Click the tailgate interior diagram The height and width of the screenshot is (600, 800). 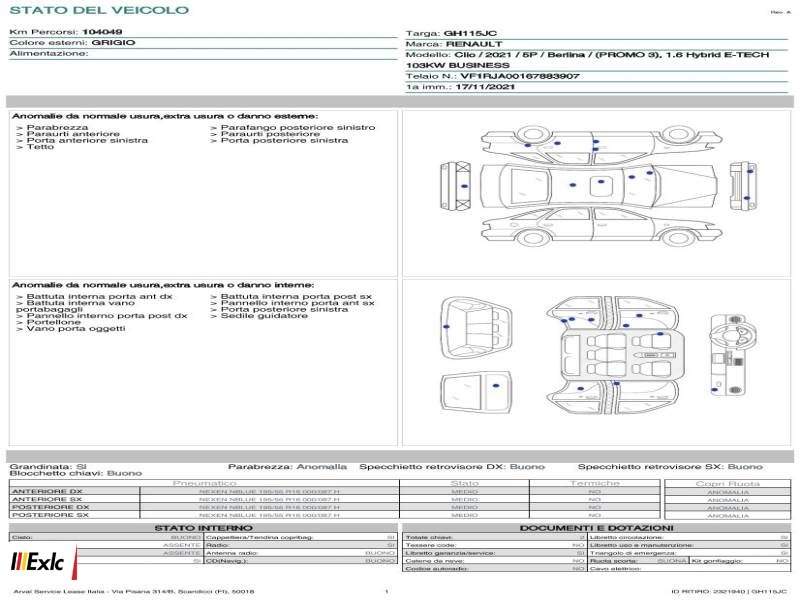476,392
